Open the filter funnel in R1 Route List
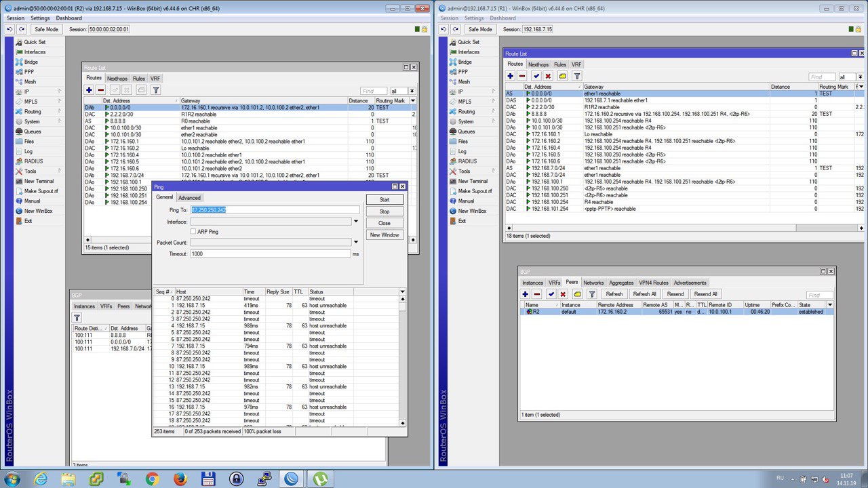The width and height of the screenshot is (868, 488). [x=577, y=76]
